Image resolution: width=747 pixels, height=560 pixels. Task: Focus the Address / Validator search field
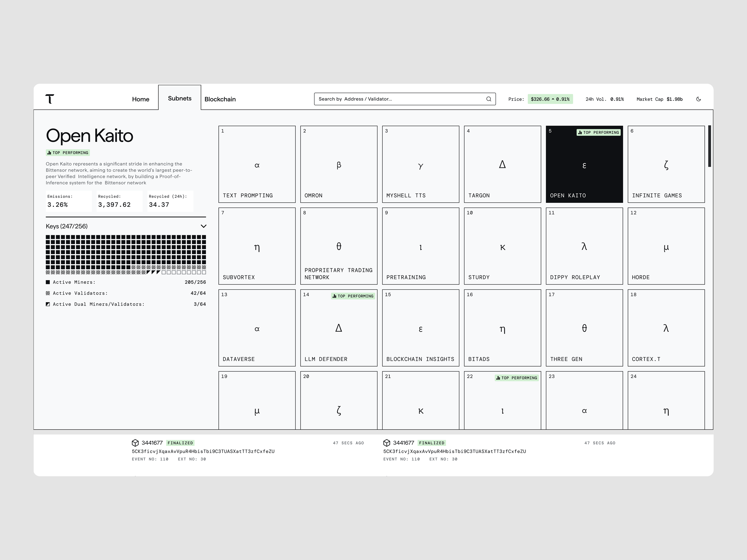tap(404, 99)
